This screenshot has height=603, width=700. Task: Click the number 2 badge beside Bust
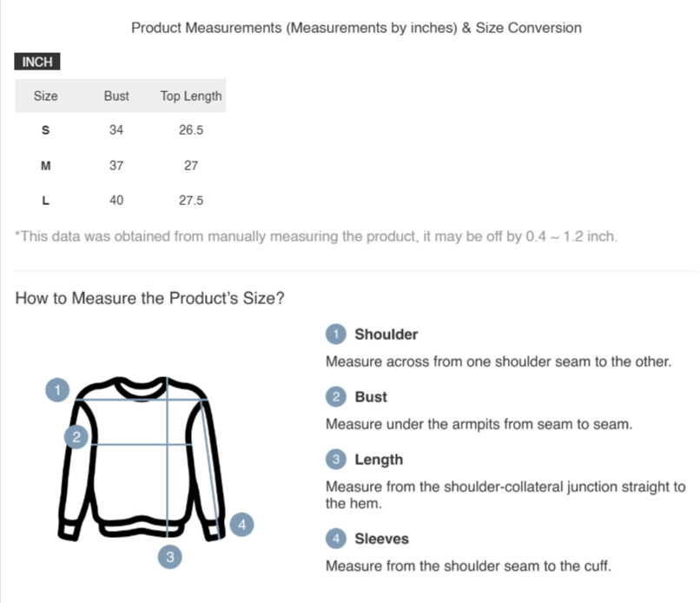pos(336,397)
